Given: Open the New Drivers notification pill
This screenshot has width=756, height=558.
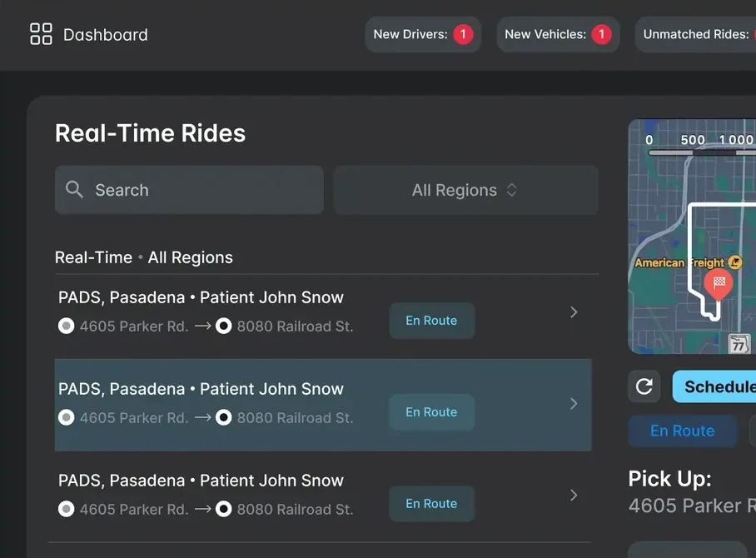Looking at the screenshot, I should pos(423,34).
